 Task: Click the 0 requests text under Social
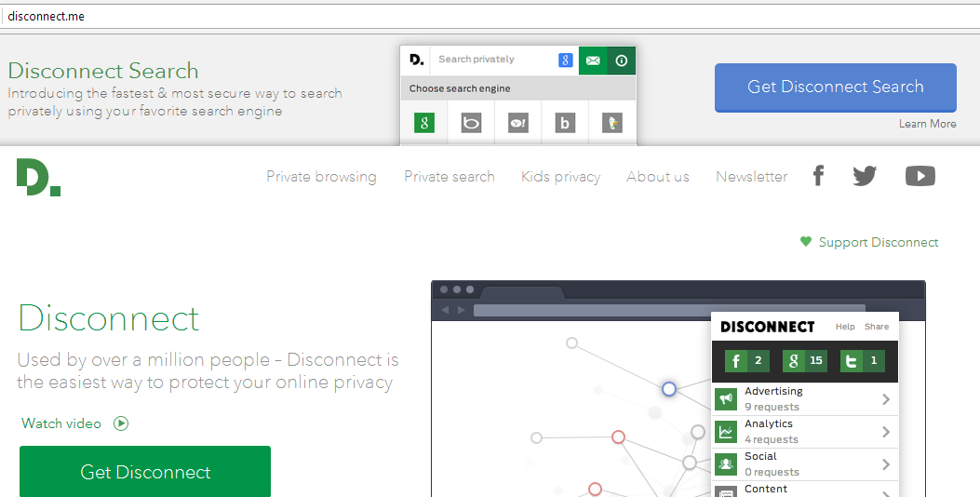[772, 472]
